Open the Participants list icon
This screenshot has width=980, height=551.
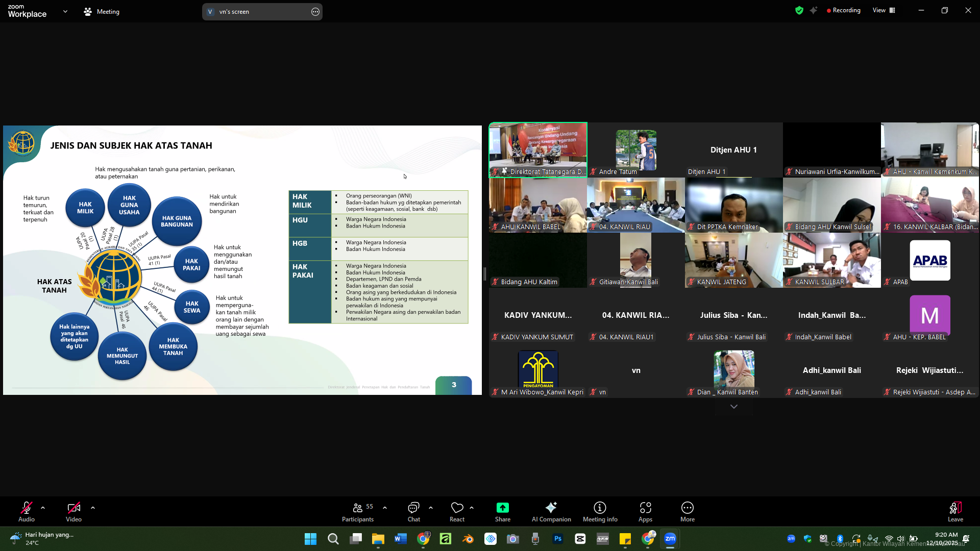[358, 508]
